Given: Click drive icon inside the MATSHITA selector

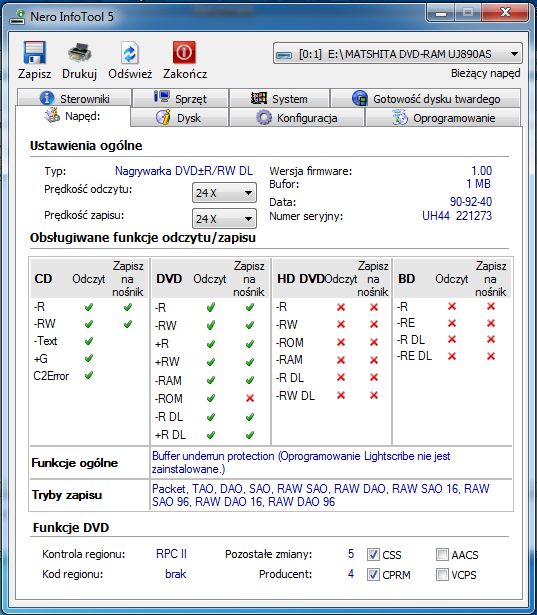Looking at the screenshot, I should [x=284, y=55].
